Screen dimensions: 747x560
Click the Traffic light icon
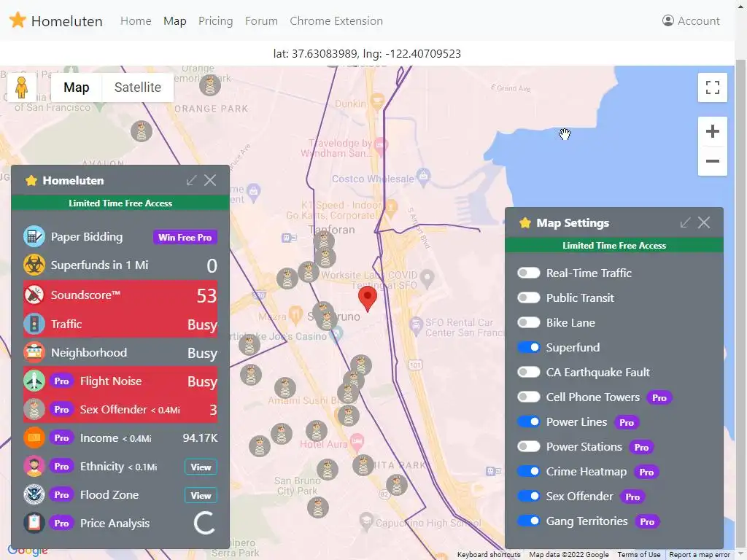click(34, 324)
